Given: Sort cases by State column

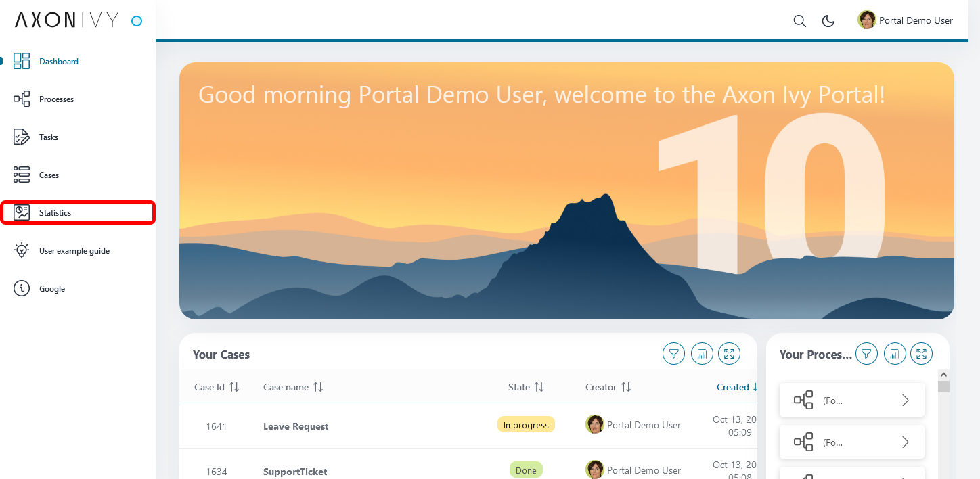Looking at the screenshot, I should click(x=526, y=387).
